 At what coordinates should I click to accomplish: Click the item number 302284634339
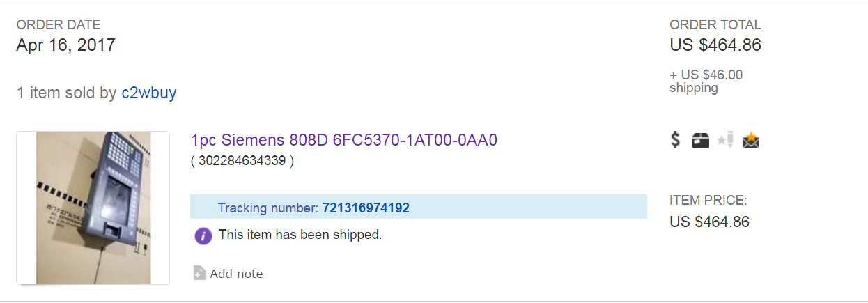coord(242,161)
